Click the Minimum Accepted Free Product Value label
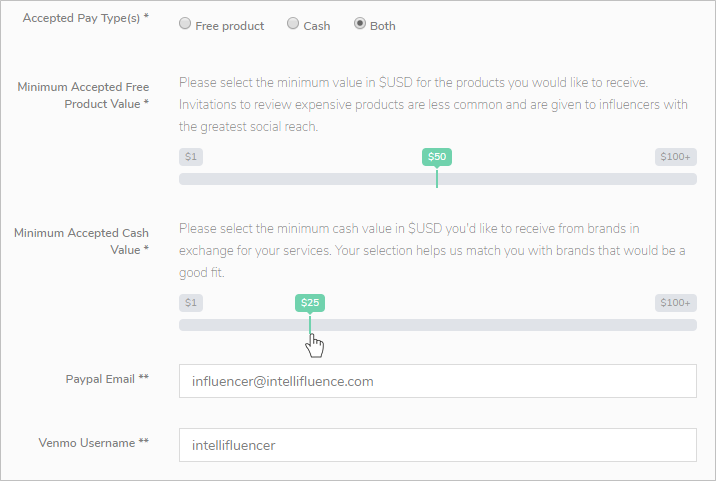This screenshot has height=481, width=716. (84, 95)
